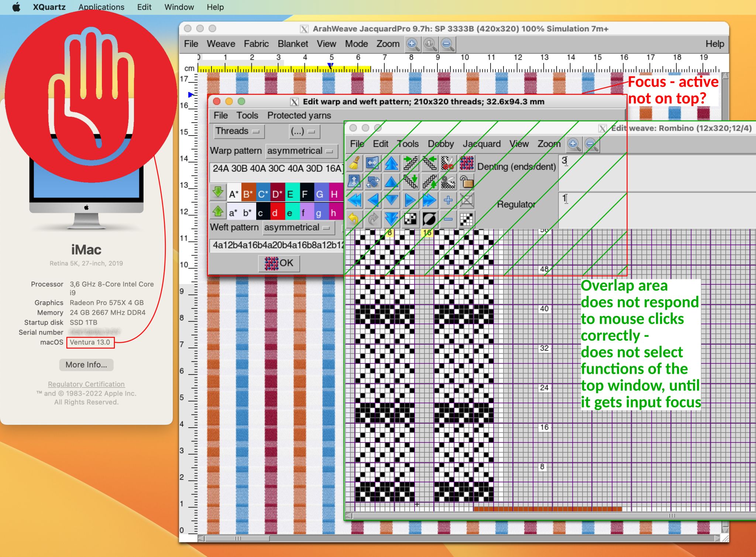Image resolution: width=756 pixels, height=557 pixels.
Task: Click the single blue down-arrow icon
Action: pyautogui.click(x=391, y=201)
